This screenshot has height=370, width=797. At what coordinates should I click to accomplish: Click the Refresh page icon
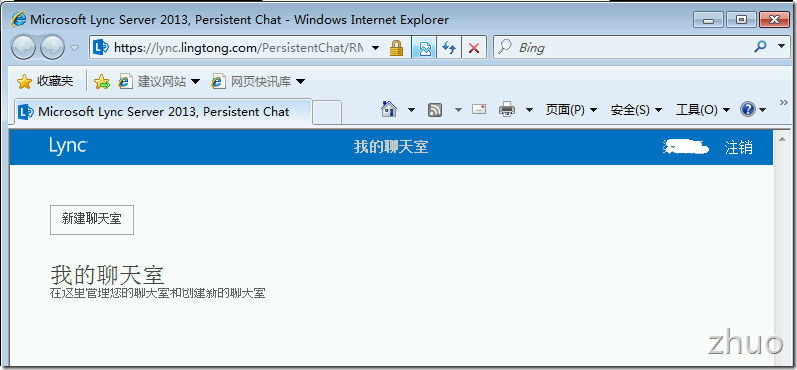[449, 48]
